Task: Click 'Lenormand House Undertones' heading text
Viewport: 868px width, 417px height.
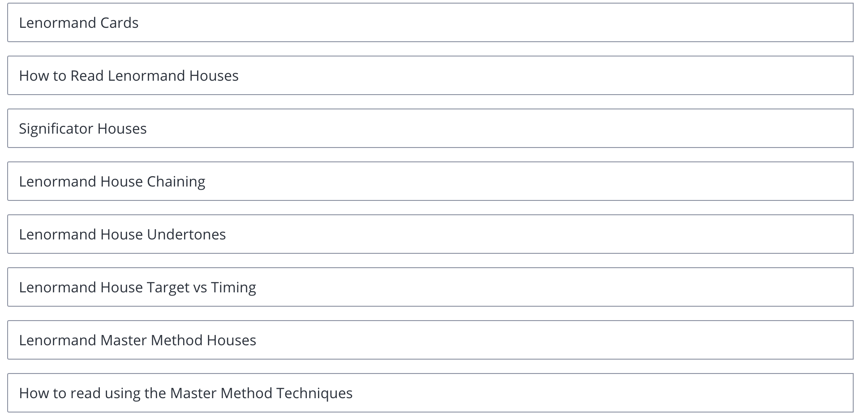Action: click(122, 235)
